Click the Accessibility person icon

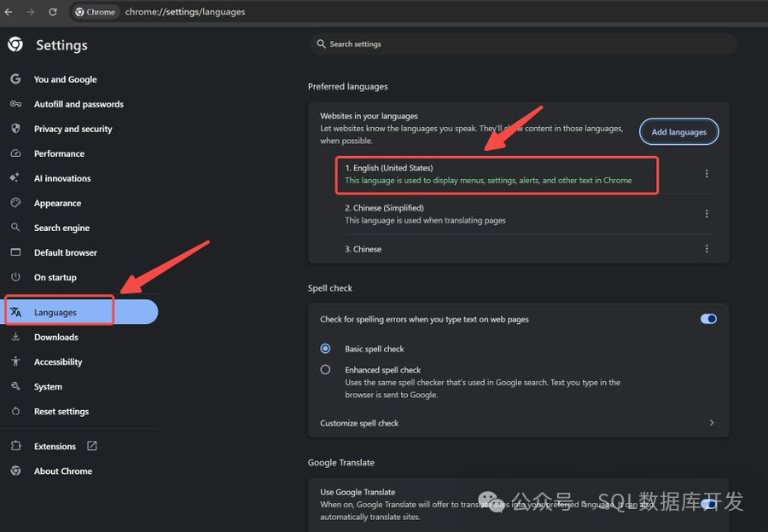(x=18, y=361)
